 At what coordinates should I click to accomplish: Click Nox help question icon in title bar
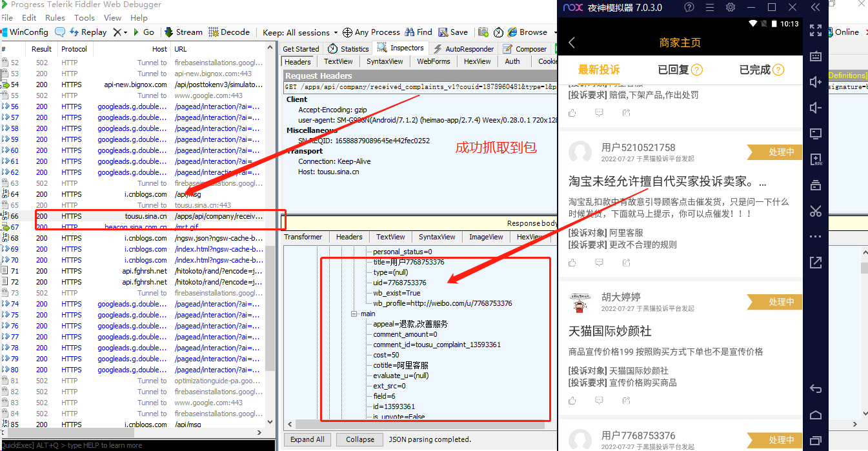click(x=689, y=8)
